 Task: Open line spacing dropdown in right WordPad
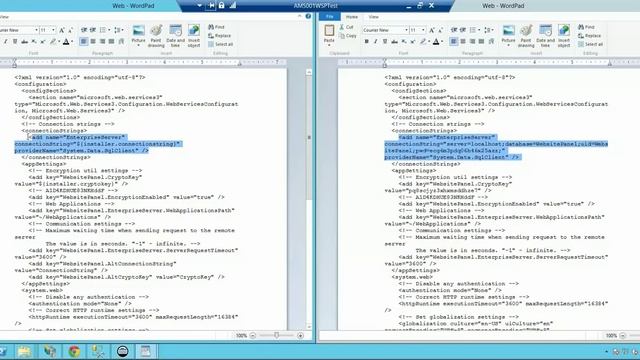(493, 30)
